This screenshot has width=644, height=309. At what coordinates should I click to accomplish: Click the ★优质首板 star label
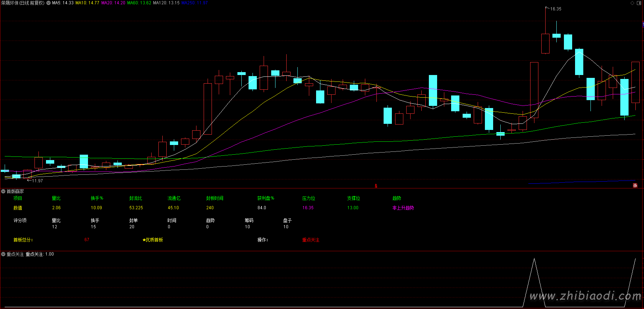click(x=153, y=240)
